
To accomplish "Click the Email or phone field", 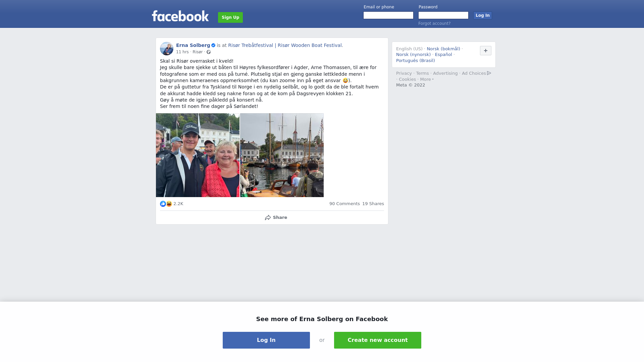I will 388,15.
